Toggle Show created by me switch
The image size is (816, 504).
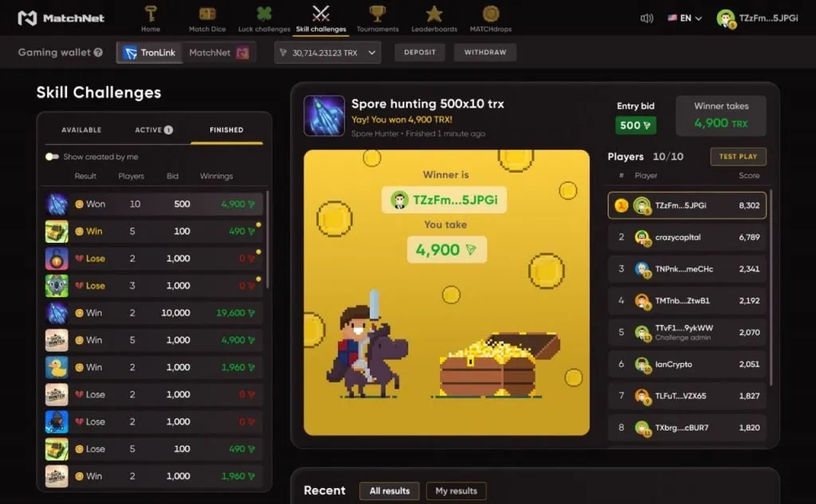(x=52, y=157)
